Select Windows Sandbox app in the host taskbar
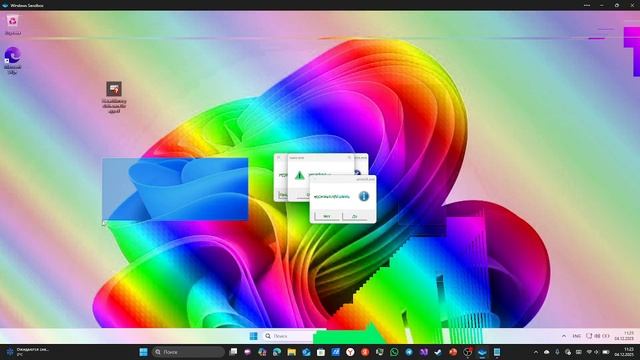 (482, 352)
